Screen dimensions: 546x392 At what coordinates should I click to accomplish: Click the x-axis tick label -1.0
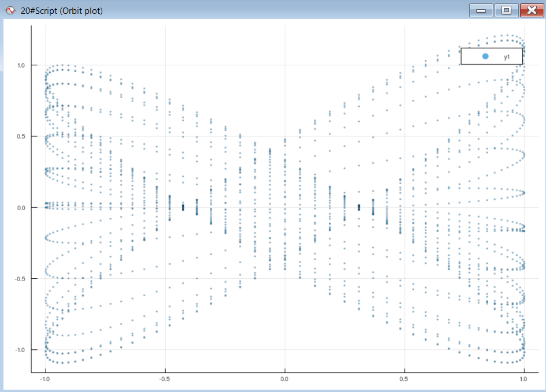[45, 379]
